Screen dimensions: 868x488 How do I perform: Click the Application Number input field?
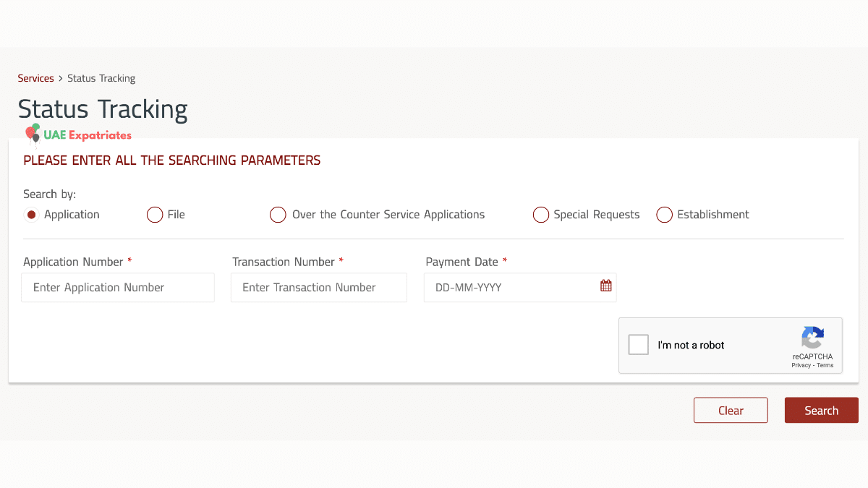coord(117,287)
